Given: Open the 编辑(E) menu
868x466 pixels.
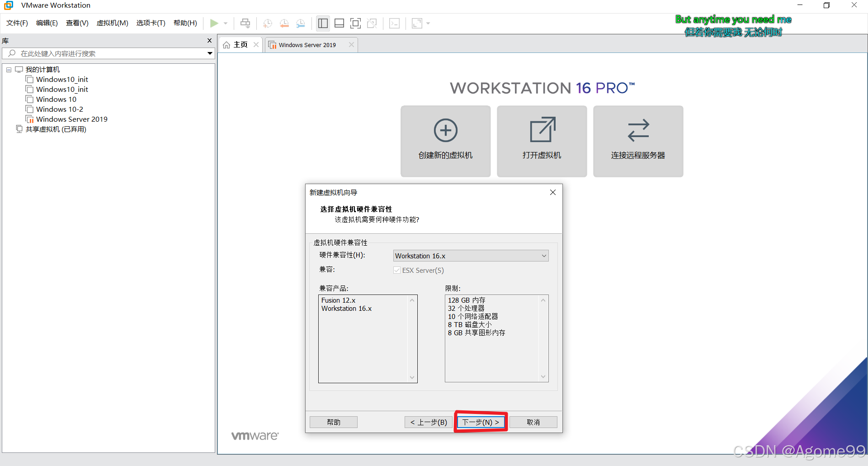Looking at the screenshot, I should point(47,23).
